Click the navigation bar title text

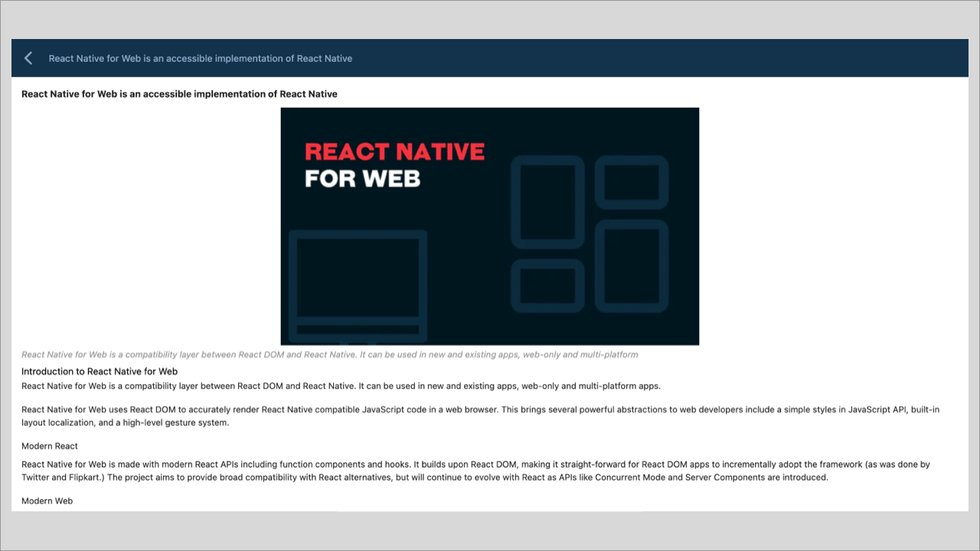coord(201,58)
